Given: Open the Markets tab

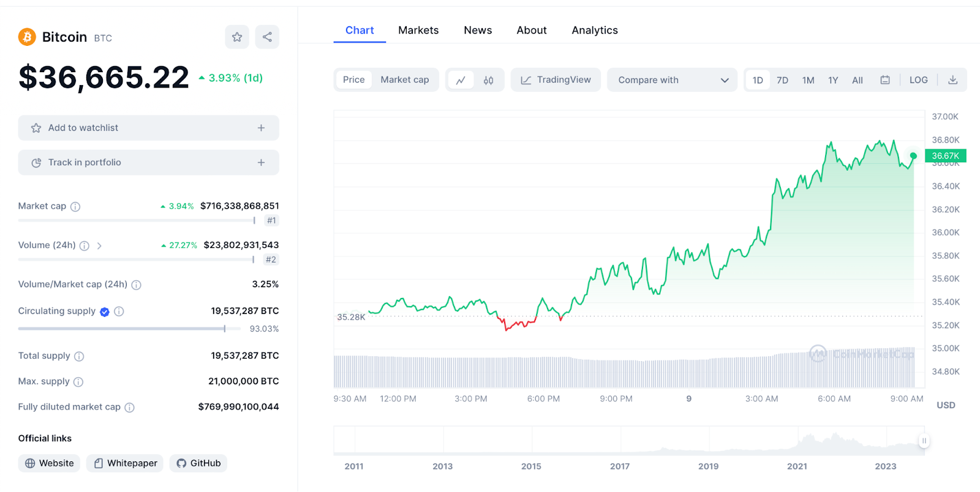Looking at the screenshot, I should tap(418, 31).
